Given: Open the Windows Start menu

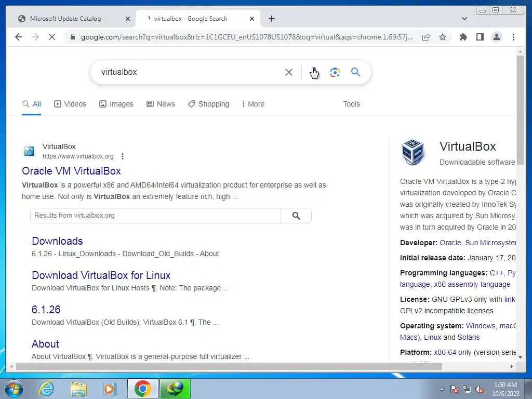Looking at the screenshot, I should (14, 389).
